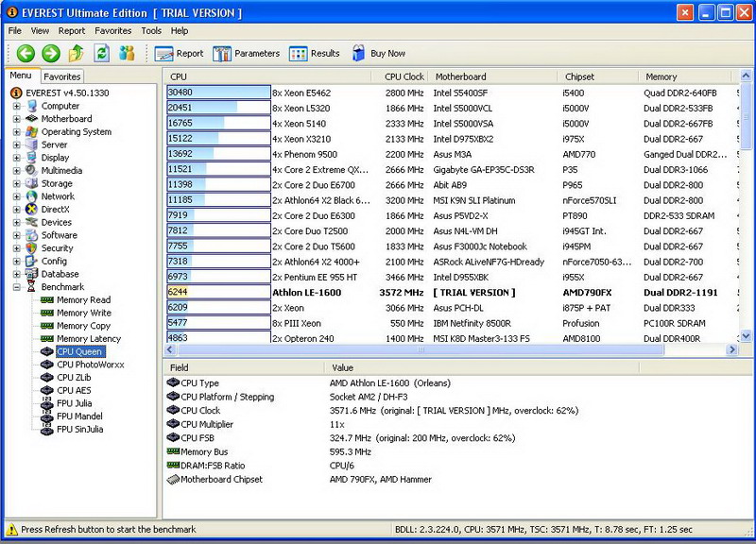The width and height of the screenshot is (756, 544).
Task: Open the File menu
Action: click(x=15, y=31)
